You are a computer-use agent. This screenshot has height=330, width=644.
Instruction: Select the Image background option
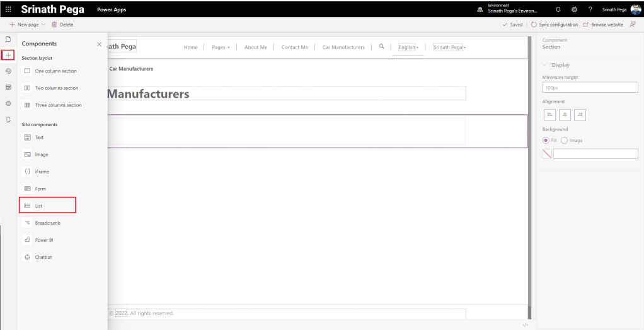click(564, 140)
